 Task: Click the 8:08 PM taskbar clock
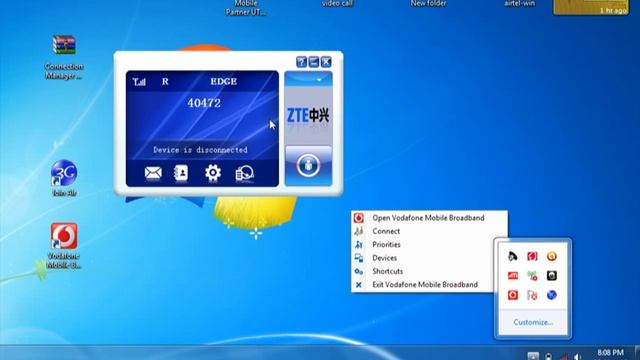point(610,353)
